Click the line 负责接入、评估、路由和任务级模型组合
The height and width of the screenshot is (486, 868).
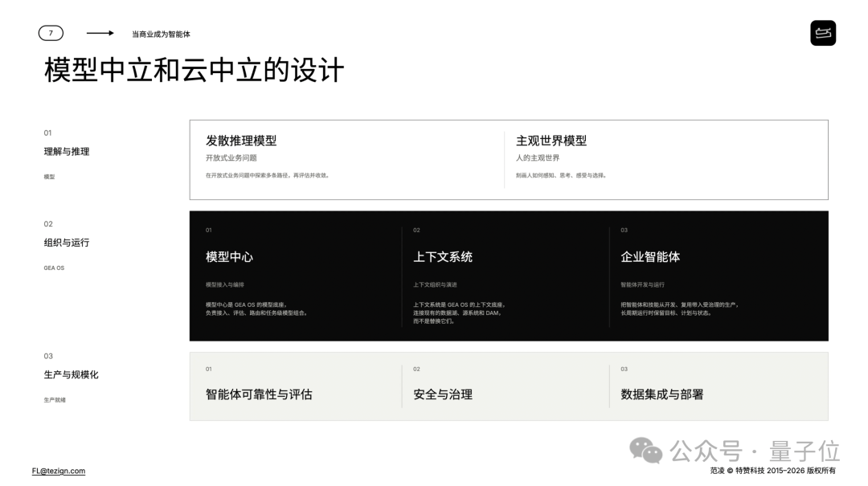(256, 313)
